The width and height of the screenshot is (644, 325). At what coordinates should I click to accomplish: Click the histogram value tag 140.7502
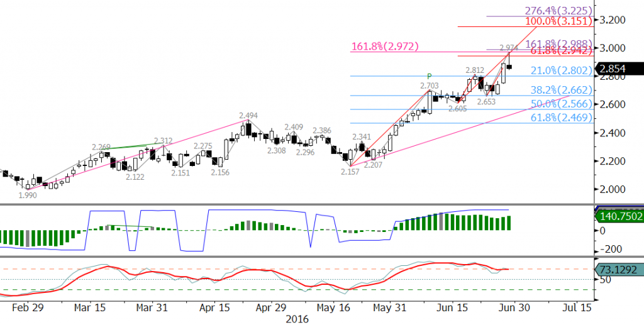coord(619,217)
